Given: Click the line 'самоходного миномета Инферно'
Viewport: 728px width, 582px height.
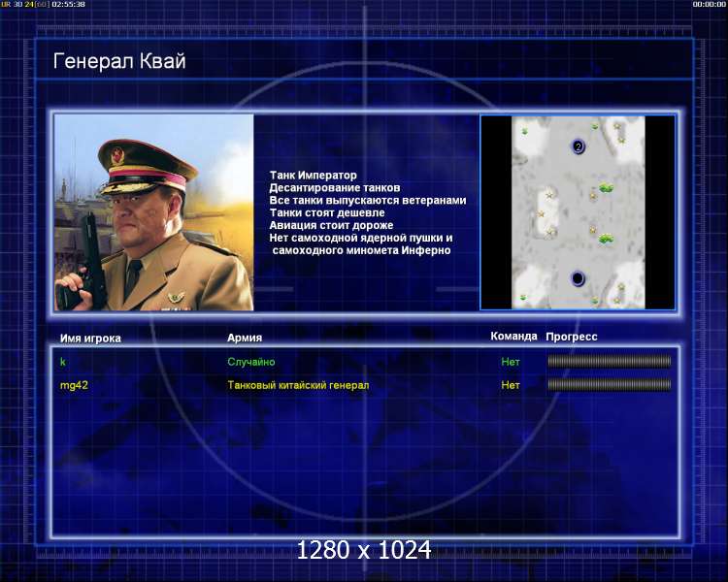Looking at the screenshot, I should point(362,250).
